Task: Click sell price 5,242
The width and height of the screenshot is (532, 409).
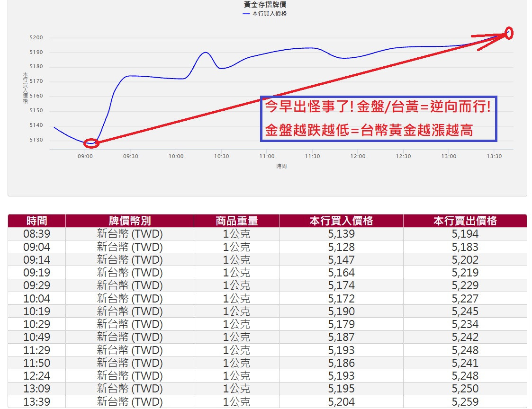Action: click(465, 337)
